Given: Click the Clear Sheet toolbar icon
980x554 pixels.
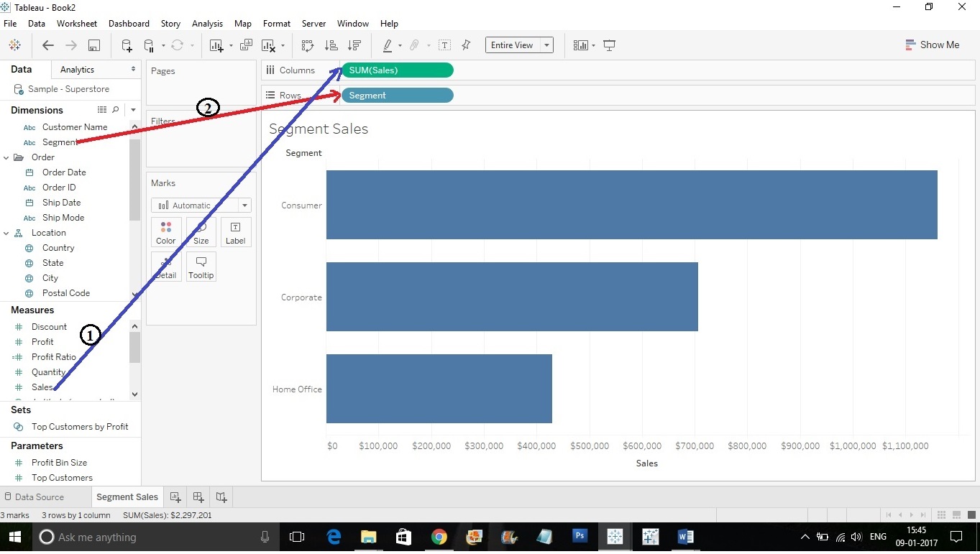Looking at the screenshot, I should (x=270, y=45).
